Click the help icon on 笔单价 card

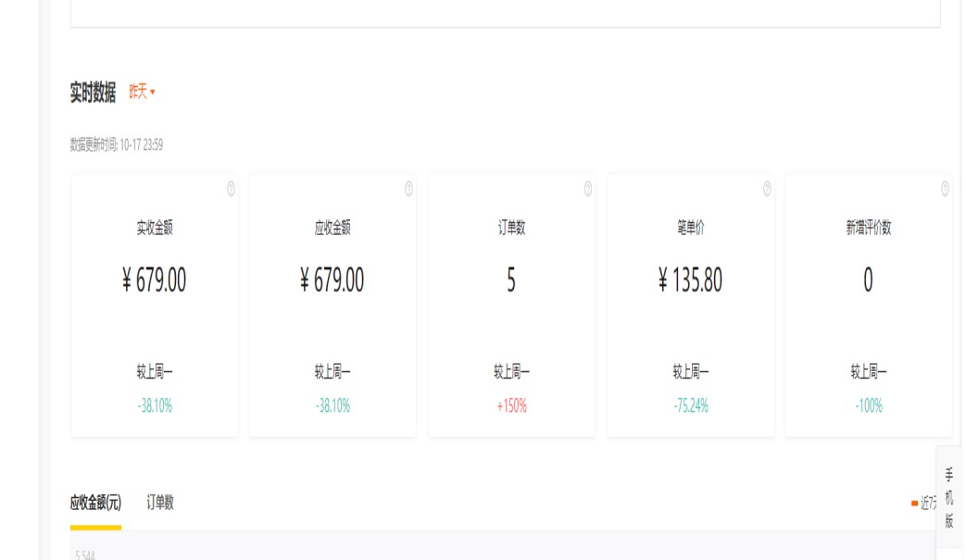pos(767,189)
